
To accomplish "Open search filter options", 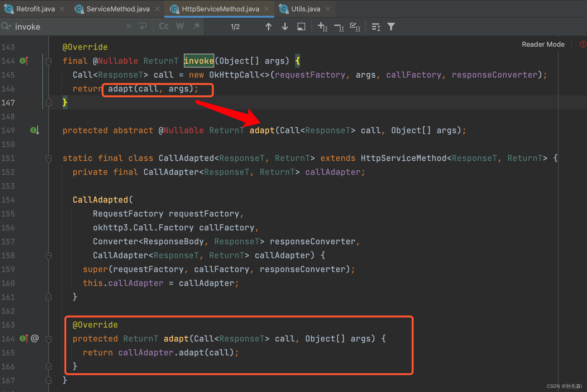I will point(391,27).
